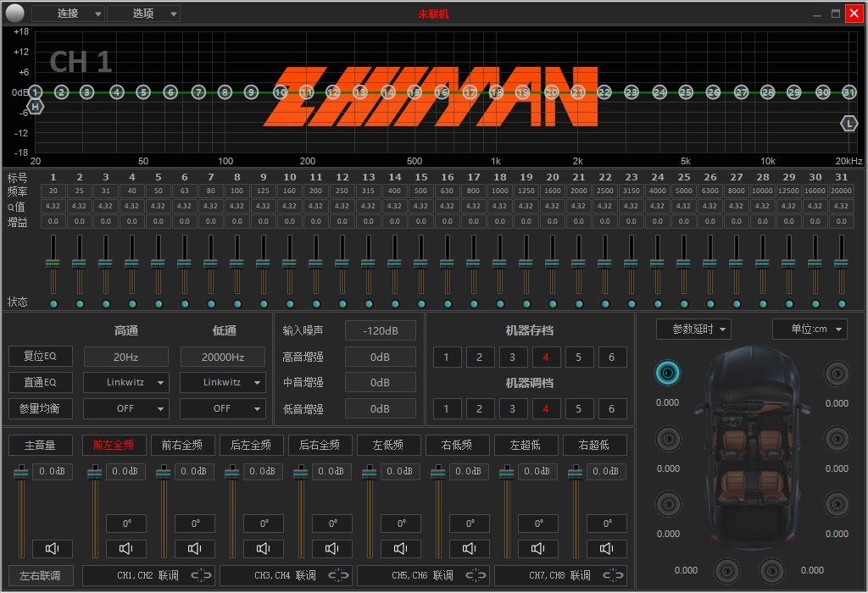
Task: Toggle status dot for EQ band 10
Action: [290, 303]
